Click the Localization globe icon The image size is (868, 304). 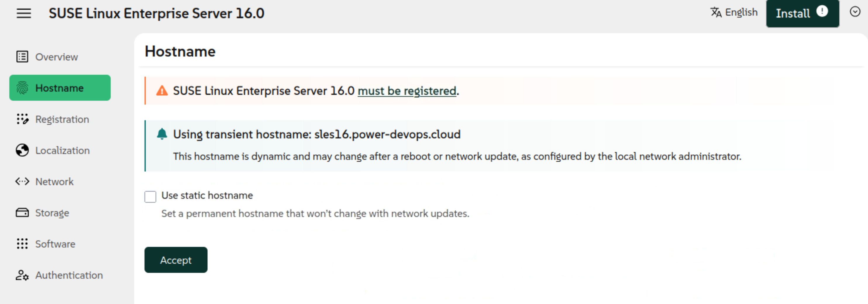[22, 150]
